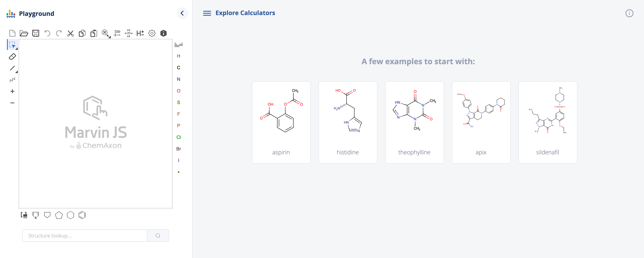Image resolution: width=644 pixels, height=258 pixels.
Task: Click the Cut scissors icon
Action: tap(71, 33)
